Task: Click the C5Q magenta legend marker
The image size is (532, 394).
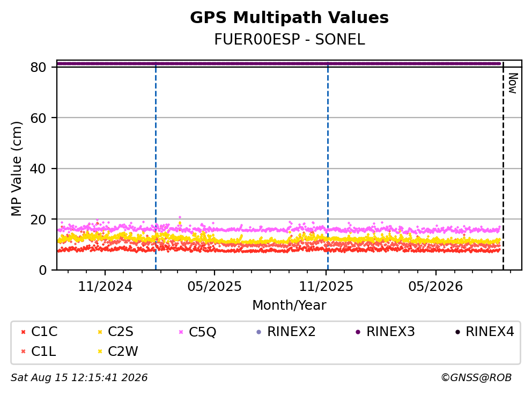Action: tap(181, 332)
